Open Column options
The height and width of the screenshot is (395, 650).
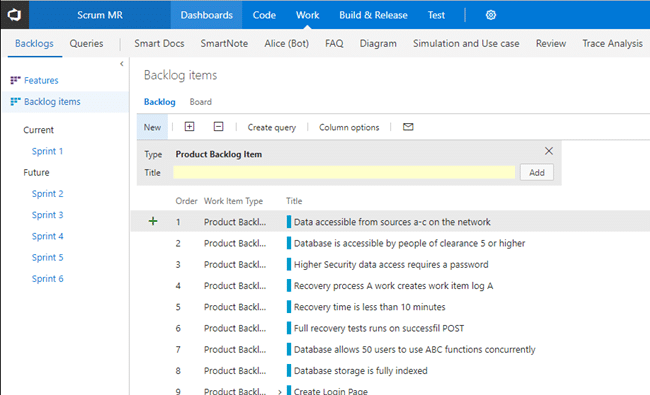click(349, 127)
